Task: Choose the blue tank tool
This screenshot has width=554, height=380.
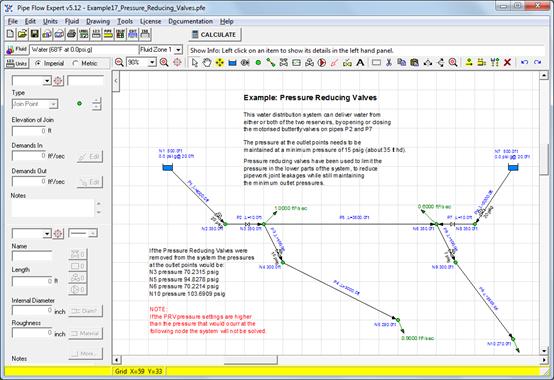Action: click(x=232, y=63)
